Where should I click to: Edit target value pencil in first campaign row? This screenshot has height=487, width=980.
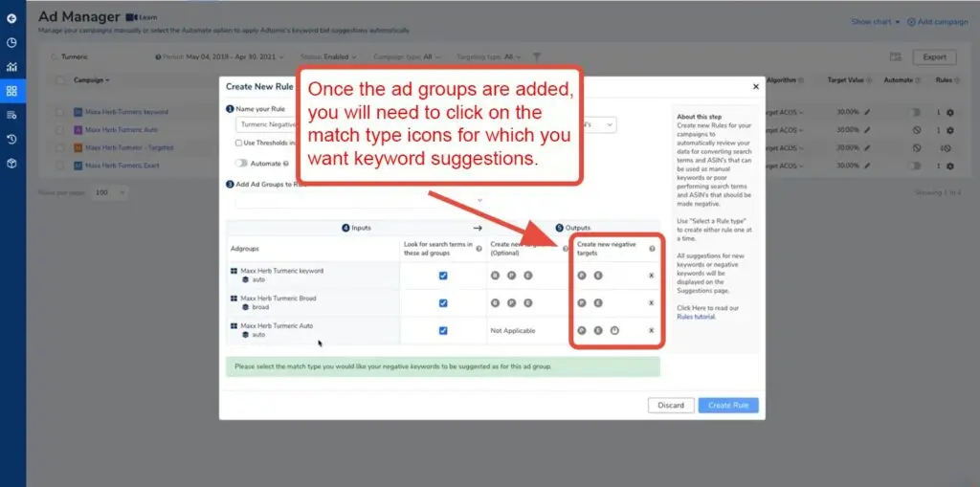pos(867,112)
